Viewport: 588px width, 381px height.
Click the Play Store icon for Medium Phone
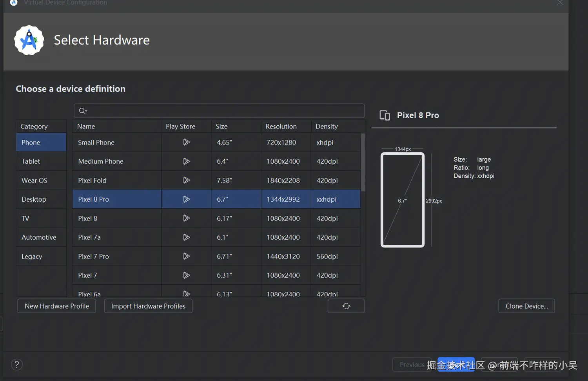pyautogui.click(x=186, y=161)
